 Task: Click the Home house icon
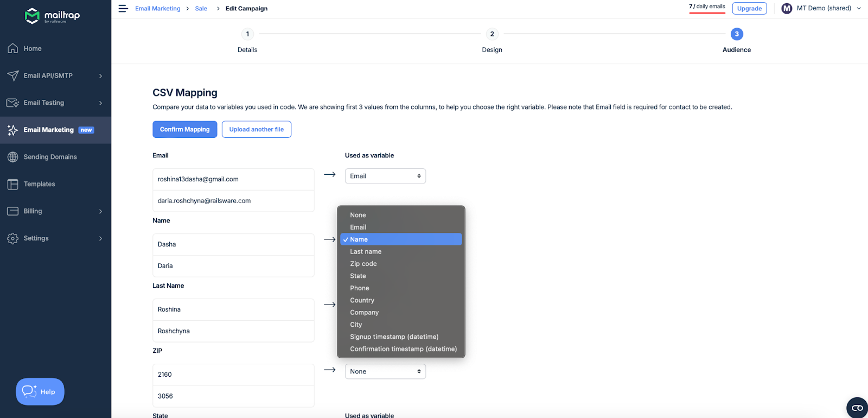[13, 48]
